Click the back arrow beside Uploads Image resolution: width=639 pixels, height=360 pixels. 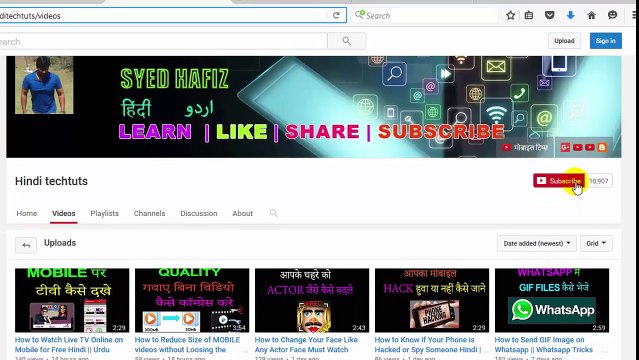tap(26, 245)
